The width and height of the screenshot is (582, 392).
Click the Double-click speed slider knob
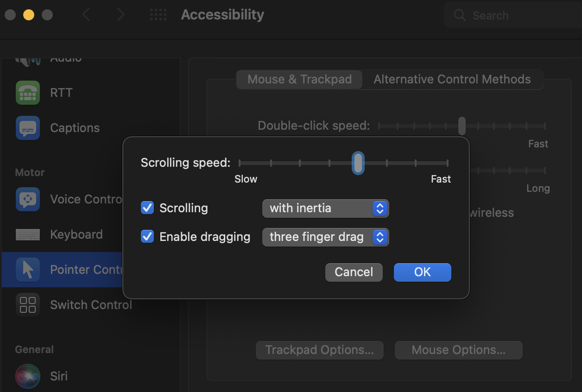click(462, 126)
